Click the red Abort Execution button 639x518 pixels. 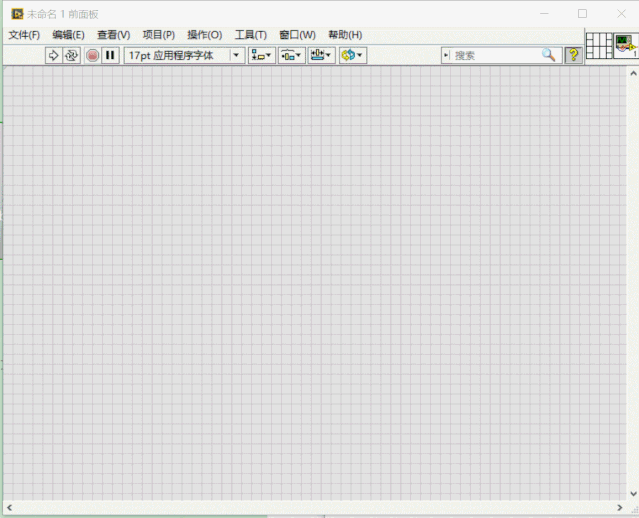pos(93,55)
